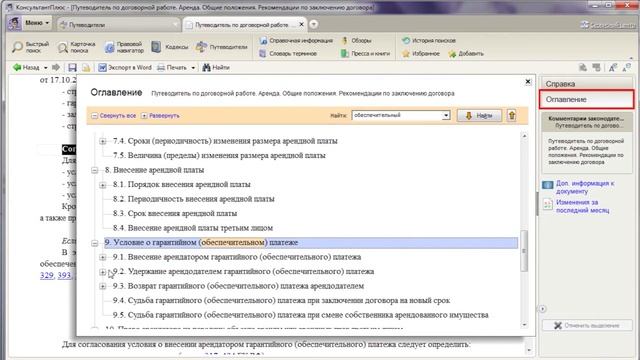
Task: Click scroll-up arrow of Оглавление list
Action: (524, 136)
